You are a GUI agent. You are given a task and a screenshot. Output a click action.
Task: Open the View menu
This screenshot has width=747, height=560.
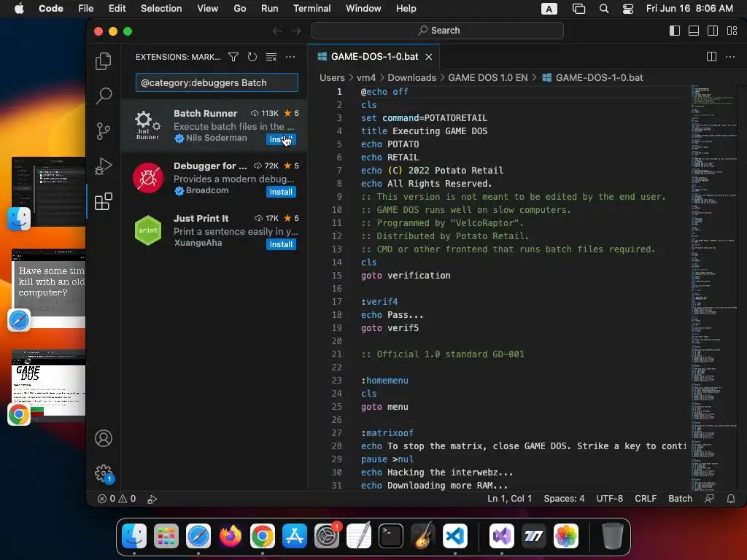click(207, 9)
